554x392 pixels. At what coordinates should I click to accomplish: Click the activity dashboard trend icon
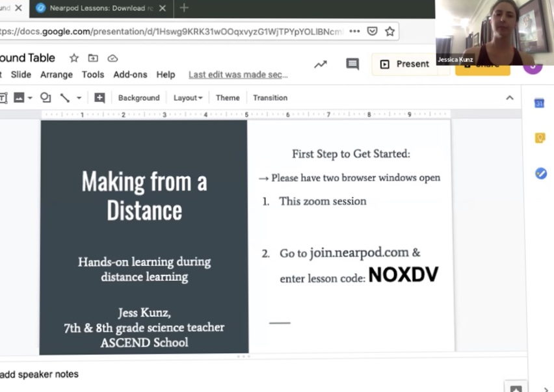pos(320,64)
